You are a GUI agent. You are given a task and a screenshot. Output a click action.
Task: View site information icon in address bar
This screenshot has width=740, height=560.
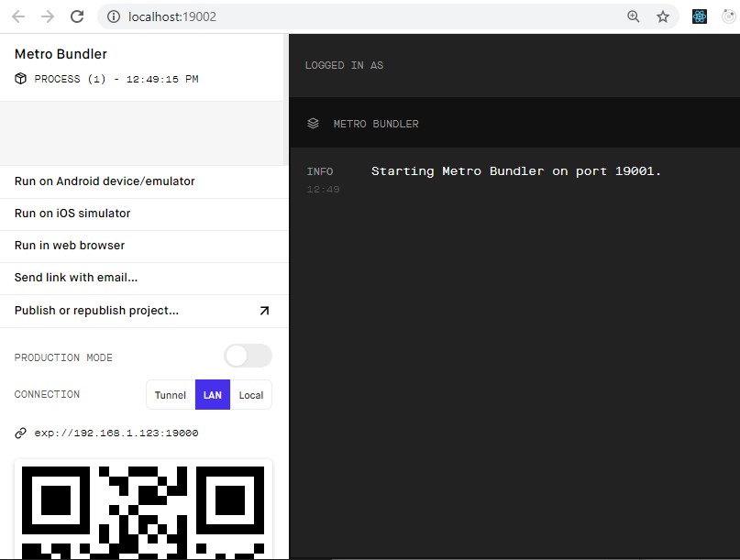114,17
